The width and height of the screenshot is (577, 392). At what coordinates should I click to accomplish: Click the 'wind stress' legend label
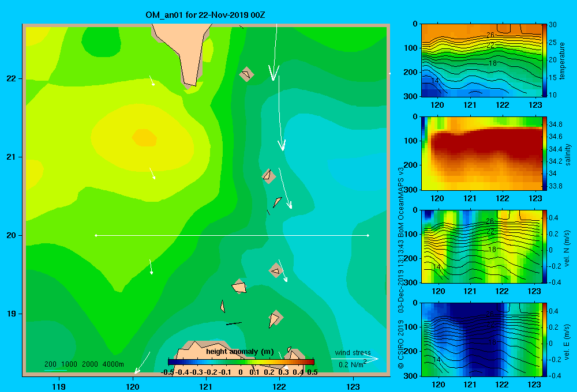353,352
